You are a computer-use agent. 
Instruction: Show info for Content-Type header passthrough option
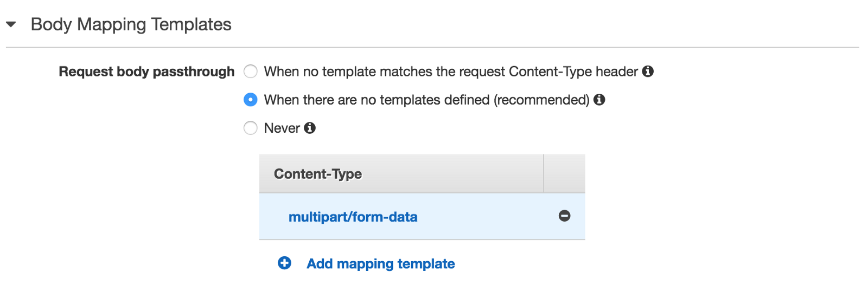point(648,72)
